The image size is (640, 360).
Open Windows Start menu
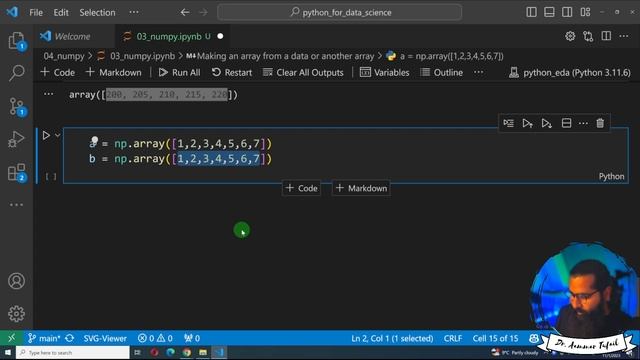coord(7,352)
